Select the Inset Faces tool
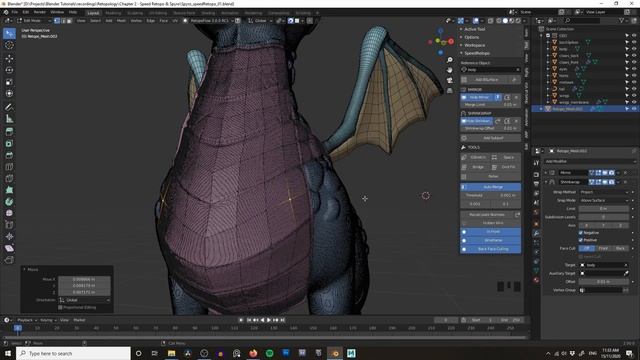640x360 pixels. pyautogui.click(x=9, y=143)
